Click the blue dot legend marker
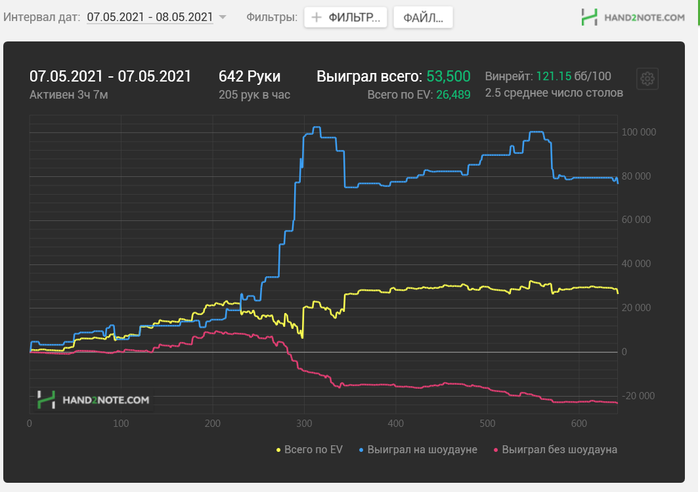Image resolution: width=700 pixels, height=492 pixels. click(361, 450)
